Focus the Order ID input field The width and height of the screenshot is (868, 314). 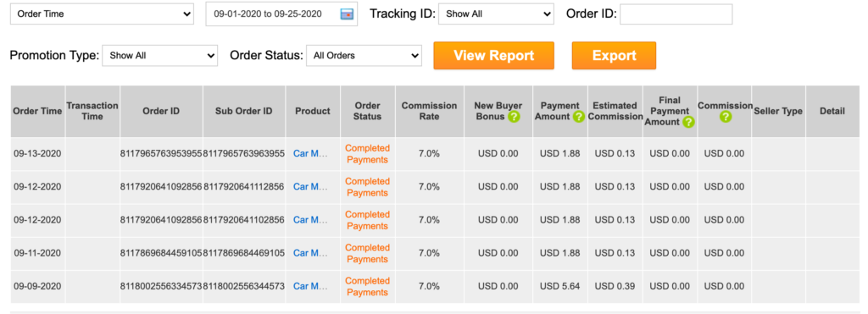[x=676, y=14]
